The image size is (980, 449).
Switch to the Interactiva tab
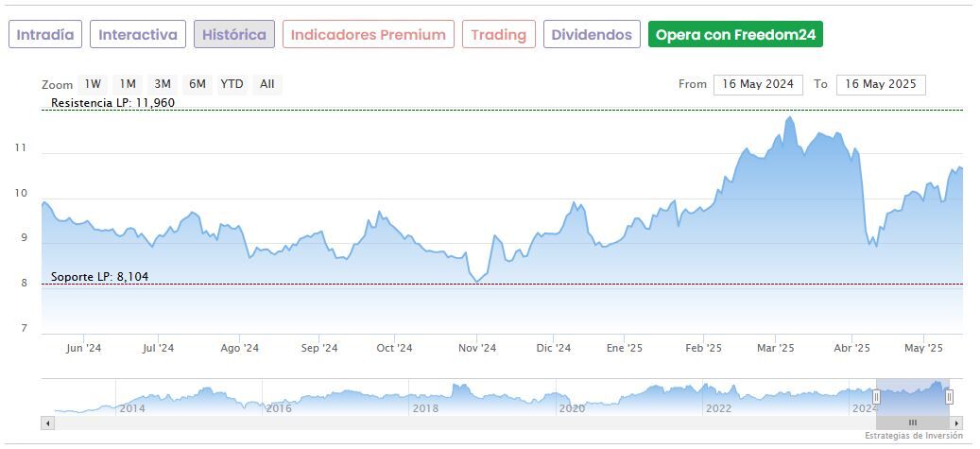click(x=138, y=35)
